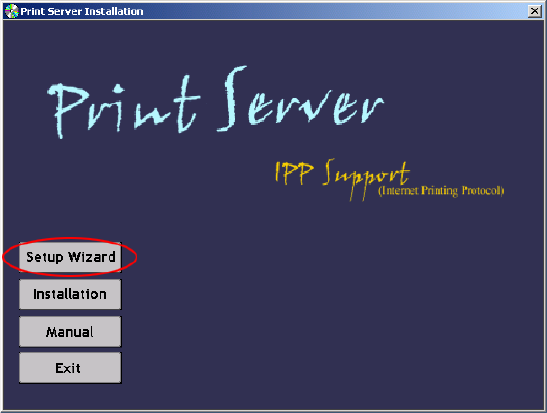547x413 pixels.
Task: Close the Print Server Installation window
Action: pos(534,11)
